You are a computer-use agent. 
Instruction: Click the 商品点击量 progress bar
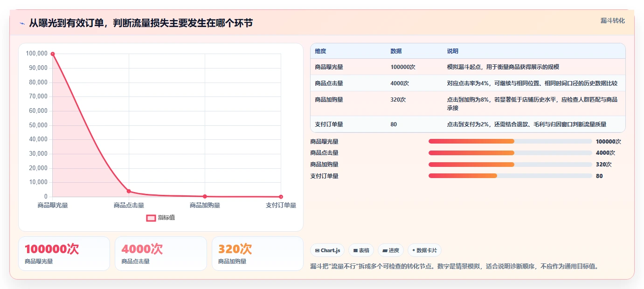pos(510,153)
